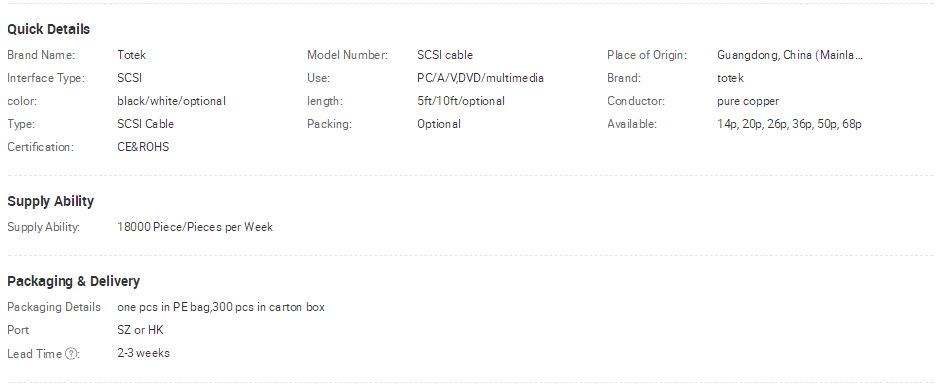The height and width of the screenshot is (388, 943).
Task: Click the Quick Details section heading
Action: pyautogui.click(x=49, y=29)
